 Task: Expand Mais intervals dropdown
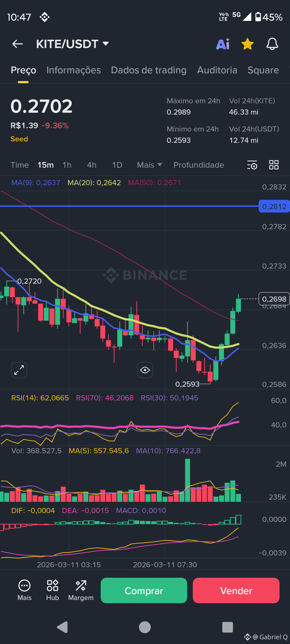point(150,165)
